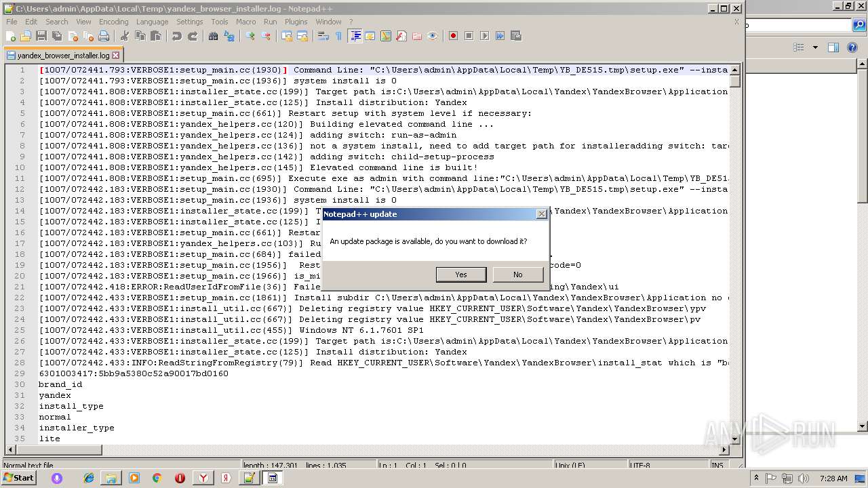This screenshot has width=868, height=488.
Task: Click the Start Recording macro icon
Action: 453,36
